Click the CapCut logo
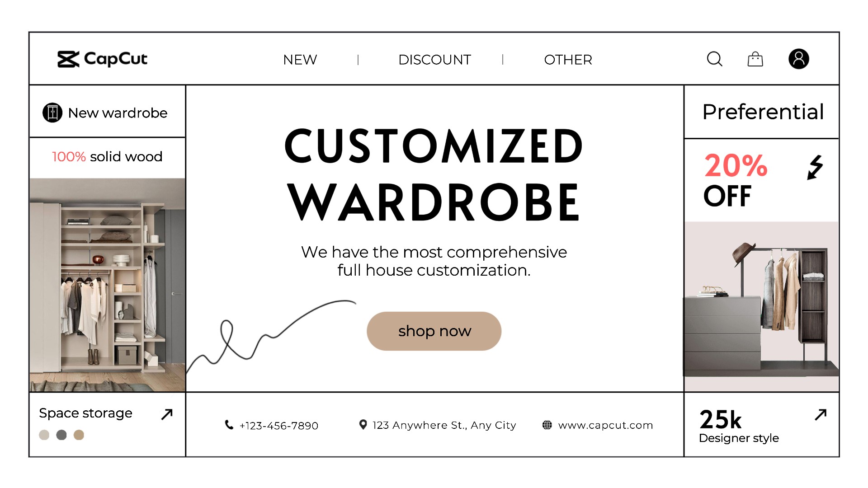The width and height of the screenshot is (868, 488). pyautogui.click(x=103, y=59)
